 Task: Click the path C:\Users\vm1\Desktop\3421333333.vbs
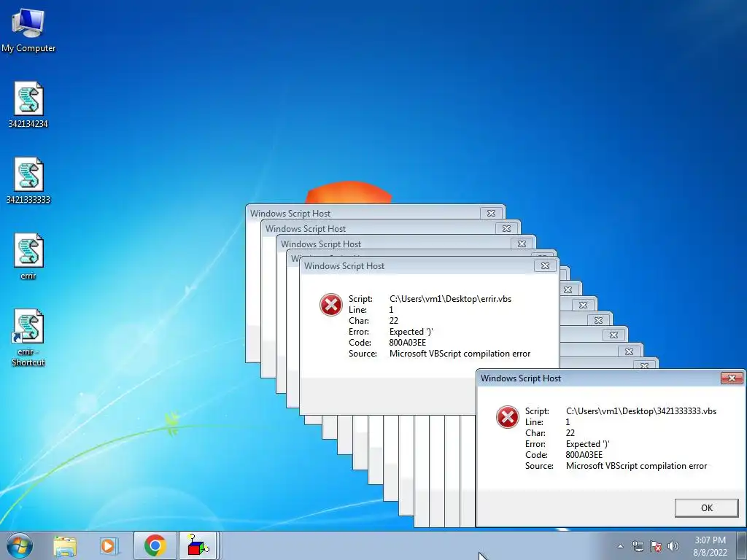click(640, 411)
